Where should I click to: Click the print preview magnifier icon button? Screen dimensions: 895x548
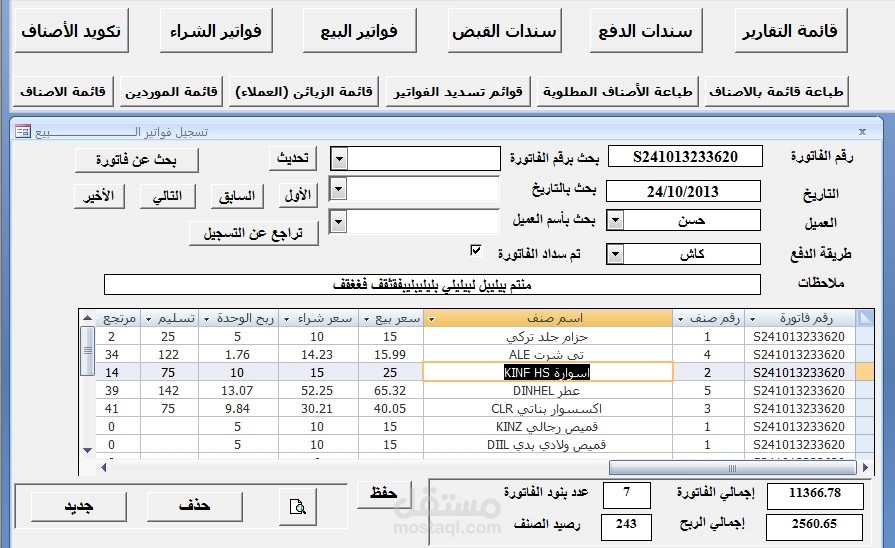point(297,506)
